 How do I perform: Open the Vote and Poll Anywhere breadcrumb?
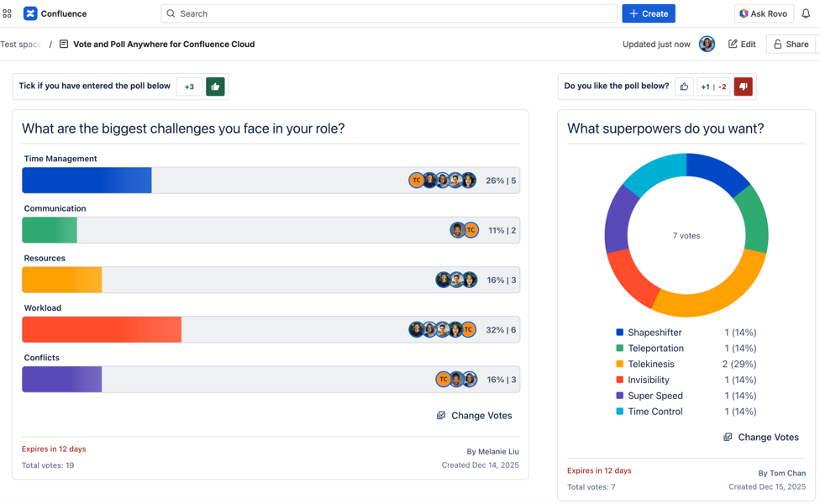point(164,45)
